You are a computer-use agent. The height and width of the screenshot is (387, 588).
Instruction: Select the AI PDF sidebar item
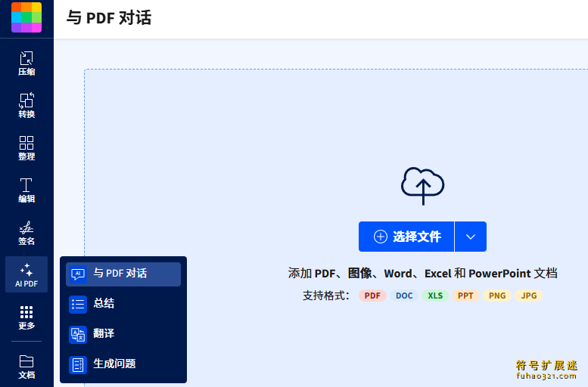point(26,275)
